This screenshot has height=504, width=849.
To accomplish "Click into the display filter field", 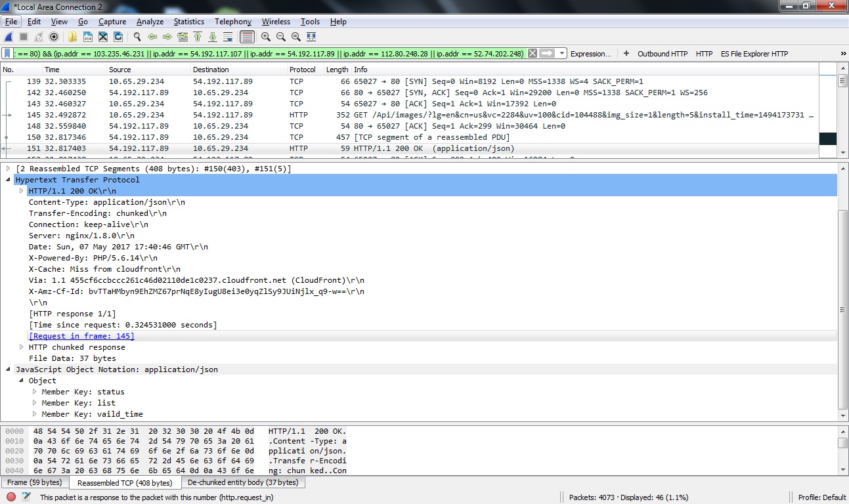I will 263,54.
